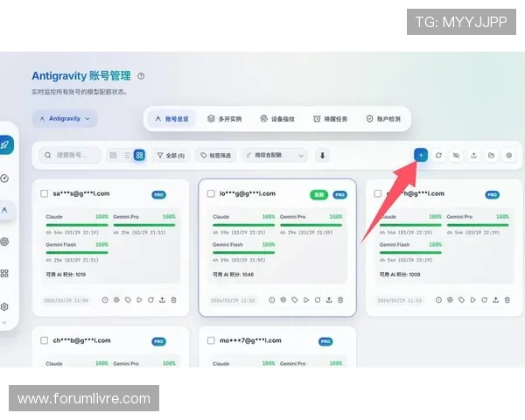The width and height of the screenshot is (525, 420).
Task: Click the text 可用 AI 积分: 1019
Action: coord(66,275)
